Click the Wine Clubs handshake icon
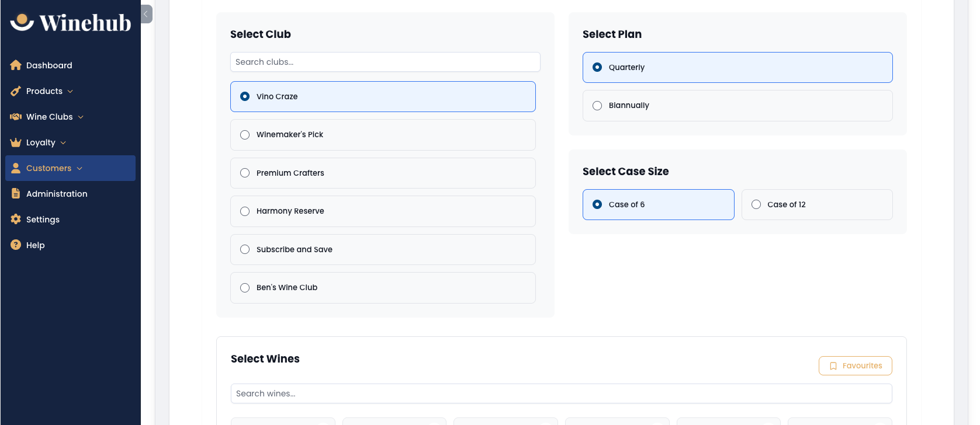The image size is (980, 425). coord(16,117)
